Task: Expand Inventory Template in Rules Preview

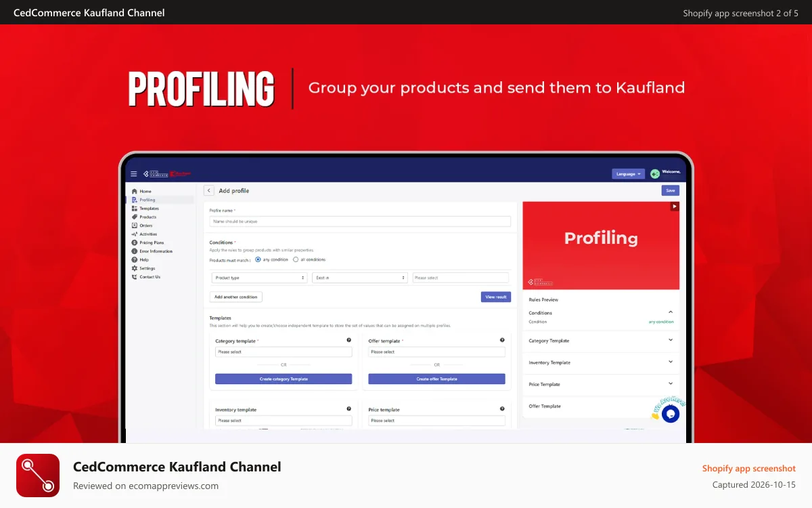Action: (671, 362)
